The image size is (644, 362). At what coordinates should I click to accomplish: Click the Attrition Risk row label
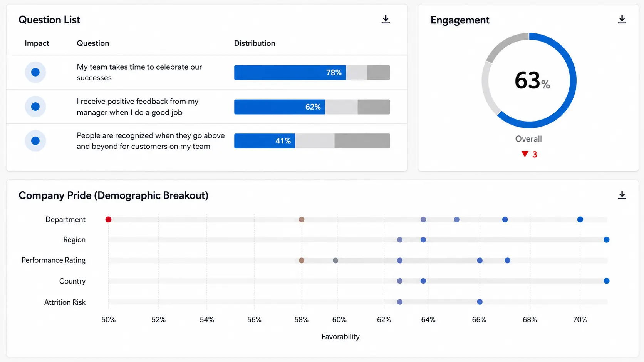65,302
